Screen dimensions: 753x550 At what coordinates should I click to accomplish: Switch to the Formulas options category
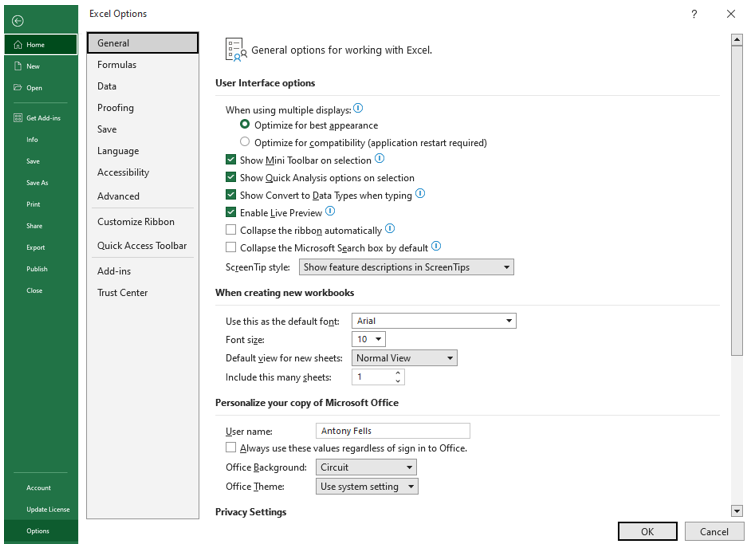(117, 65)
